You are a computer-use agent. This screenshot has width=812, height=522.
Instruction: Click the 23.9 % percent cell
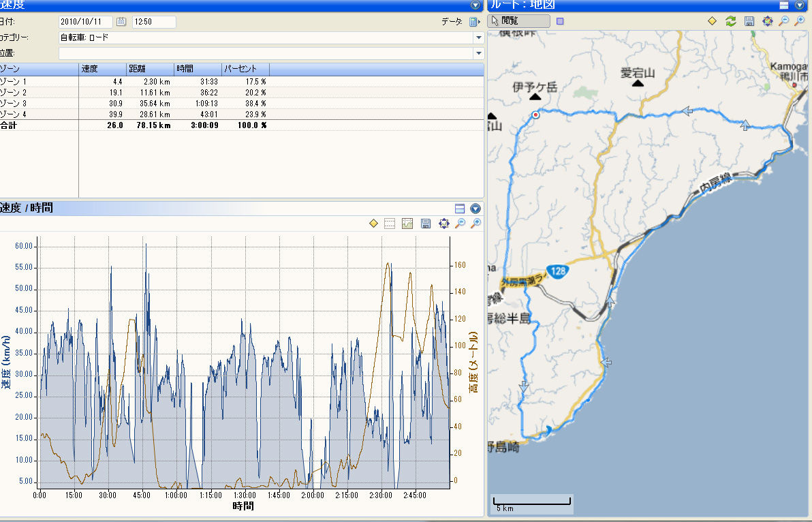(256, 114)
